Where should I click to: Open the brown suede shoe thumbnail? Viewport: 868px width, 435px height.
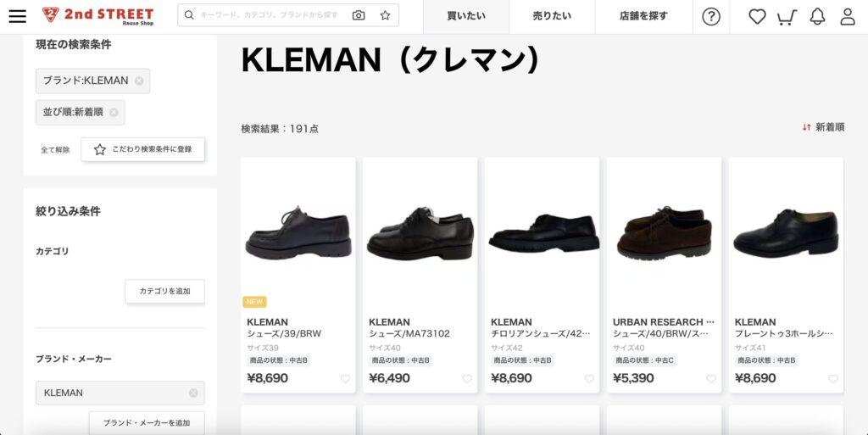click(664, 232)
